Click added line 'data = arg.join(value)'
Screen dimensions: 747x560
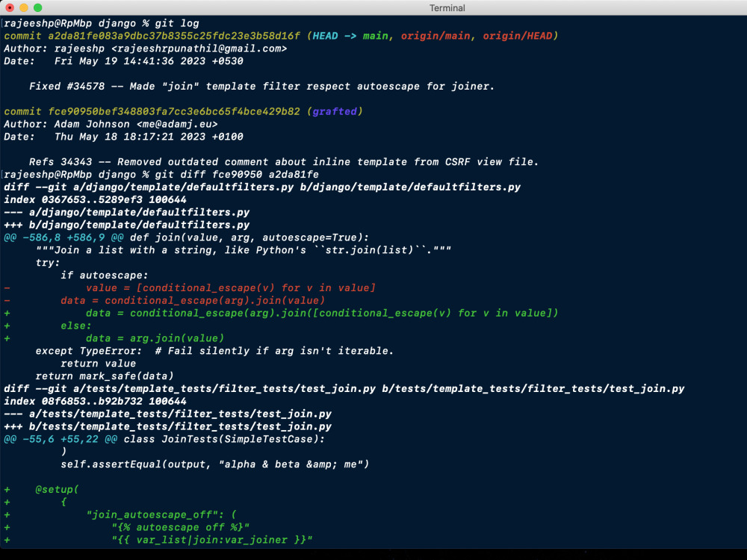[155, 338]
